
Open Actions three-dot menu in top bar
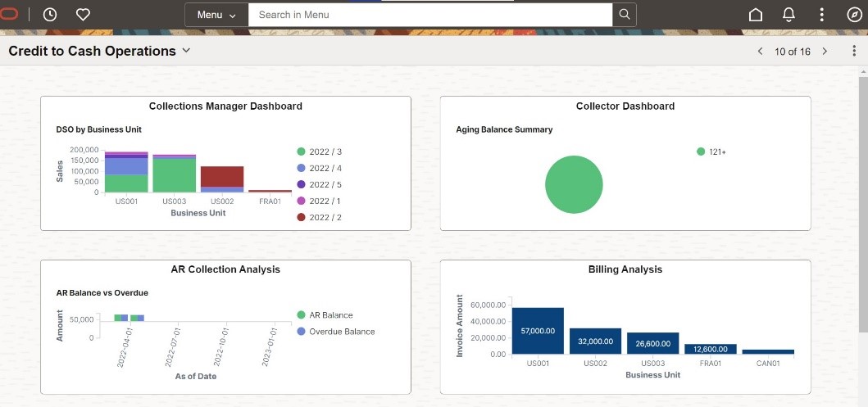tap(822, 15)
